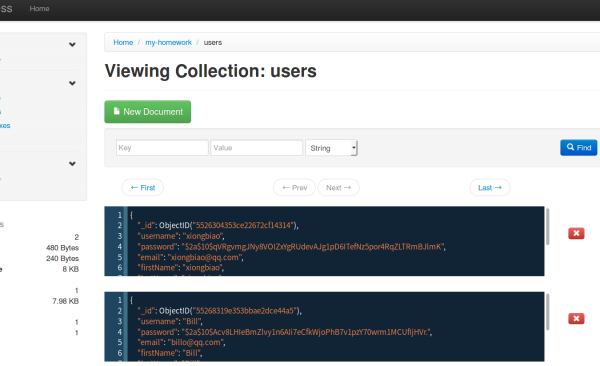Open the String type dropdown
This screenshot has width=600, height=366.
(331, 148)
